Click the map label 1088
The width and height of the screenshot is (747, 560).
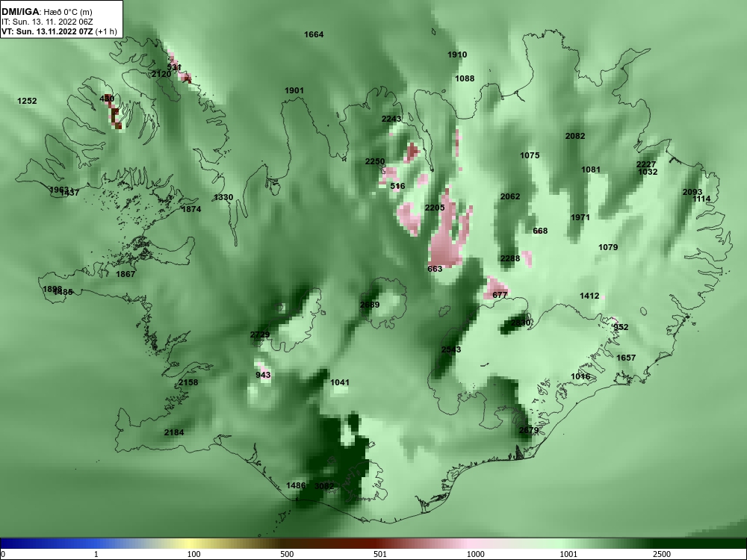(465, 78)
